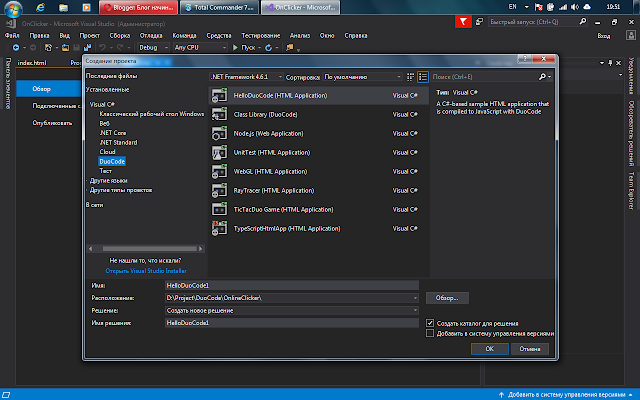The image size is (640, 400).
Task: Click OK button in dialog
Action: coord(489,349)
